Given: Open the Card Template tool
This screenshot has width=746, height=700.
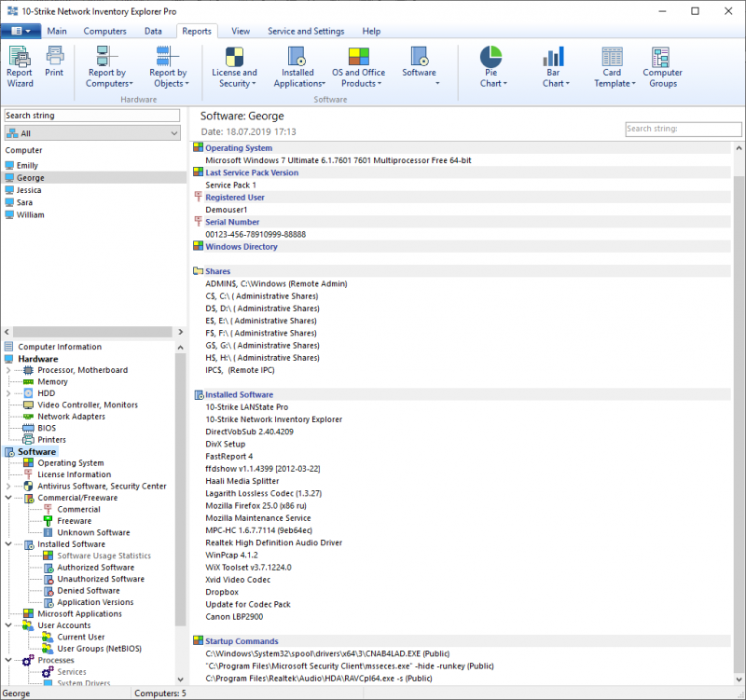Looking at the screenshot, I should [x=614, y=67].
